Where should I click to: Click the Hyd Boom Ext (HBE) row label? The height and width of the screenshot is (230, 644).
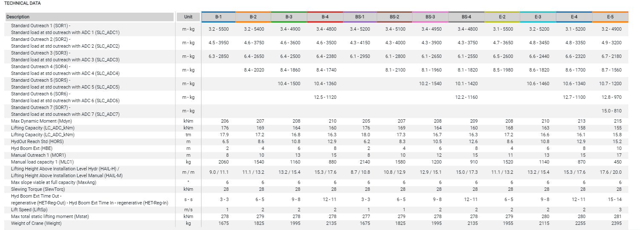31,148
